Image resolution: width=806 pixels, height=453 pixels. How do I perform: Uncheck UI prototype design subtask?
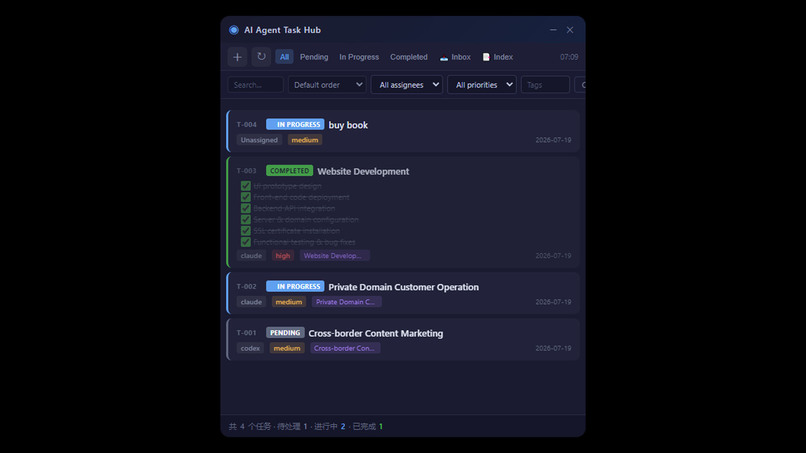pos(246,186)
